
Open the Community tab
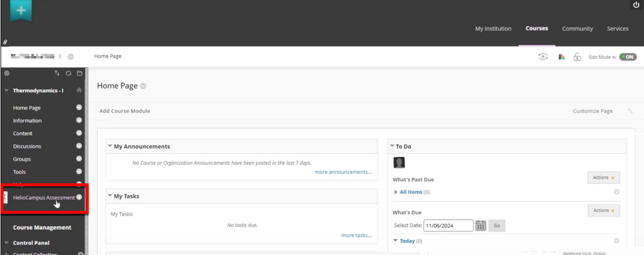click(x=577, y=29)
